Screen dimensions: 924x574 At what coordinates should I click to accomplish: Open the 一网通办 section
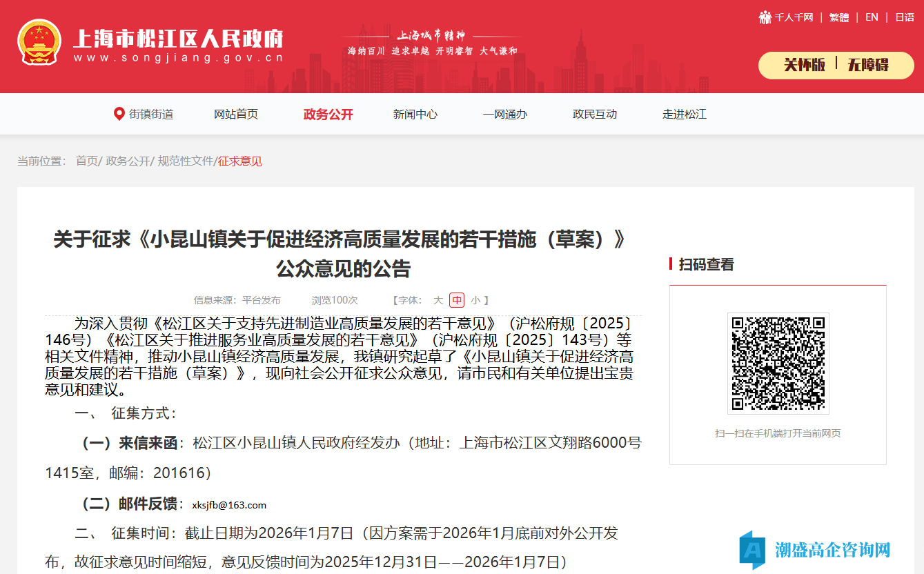505,114
